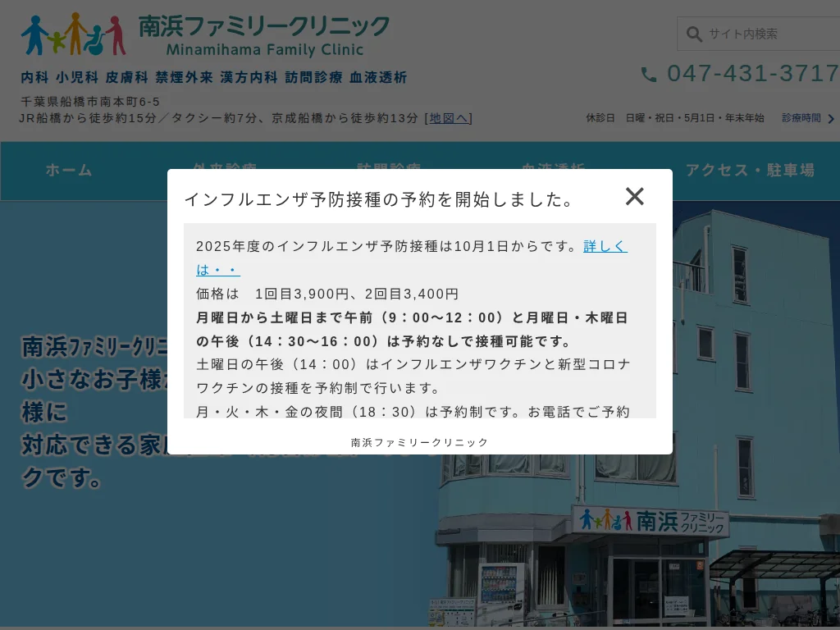Click the Minamihama Family Clinic English subtitle
Screen dimensions: 840x630
[x=265, y=50]
